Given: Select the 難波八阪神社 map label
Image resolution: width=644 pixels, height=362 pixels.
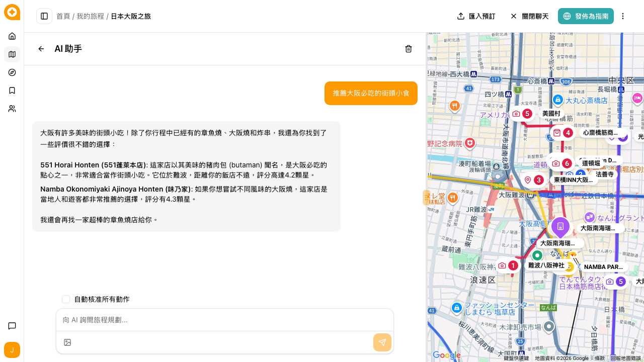Looking at the screenshot, I should tap(546, 265).
